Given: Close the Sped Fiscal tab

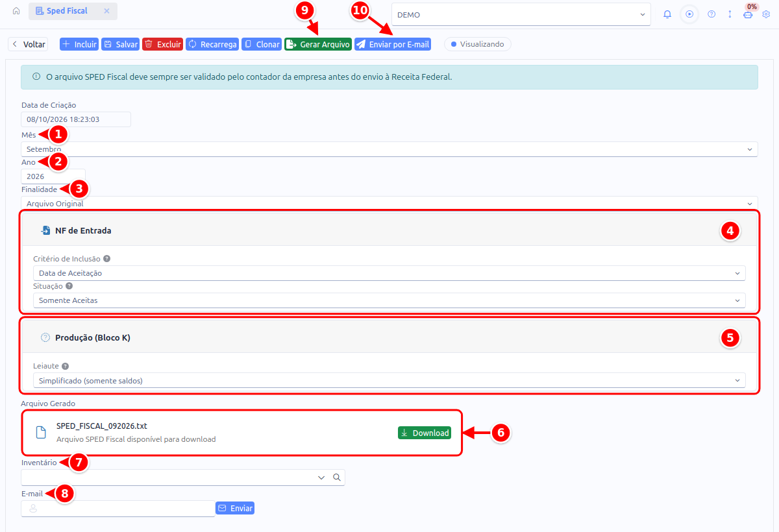Looking at the screenshot, I should 106,11.
